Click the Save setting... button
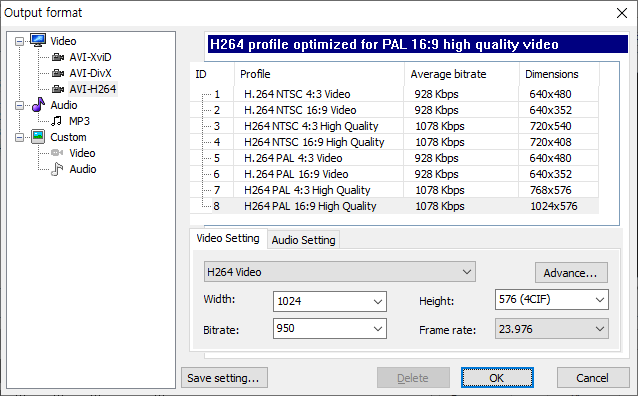The width and height of the screenshot is (638, 396). [224, 378]
